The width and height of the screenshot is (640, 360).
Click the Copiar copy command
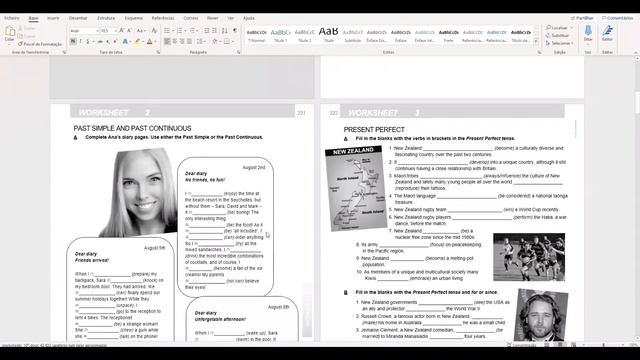pyautogui.click(x=27, y=36)
